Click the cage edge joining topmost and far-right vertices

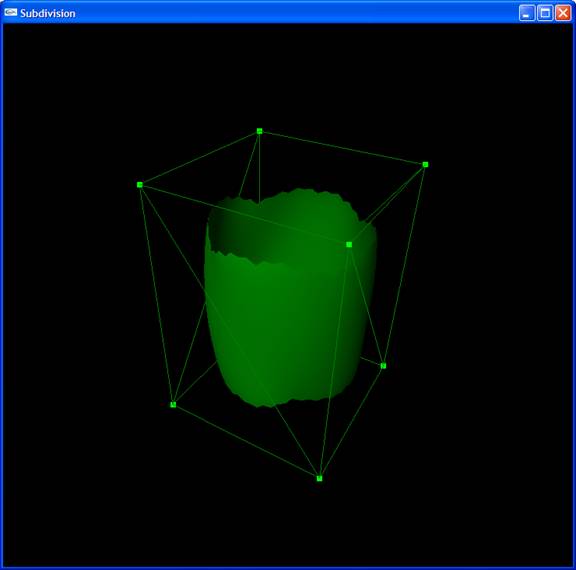(x=342, y=148)
